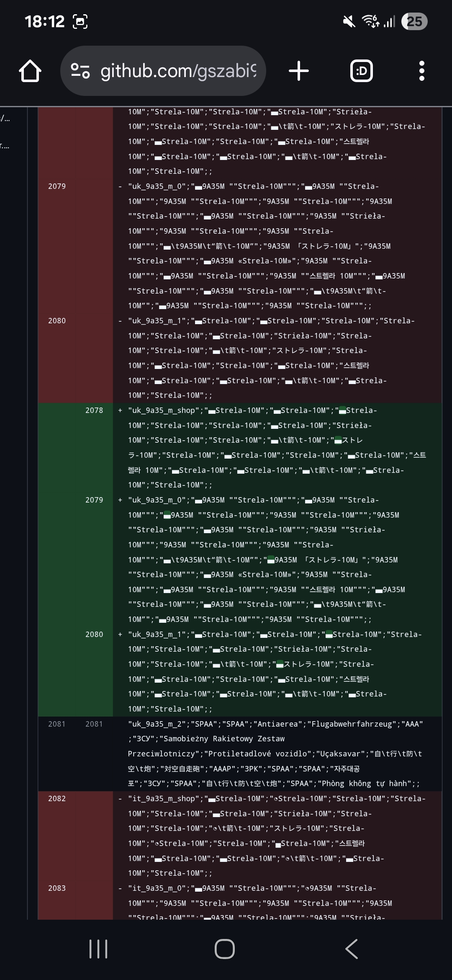This screenshot has height=980, width=452.
Task: Open site info icon in address bar
Action: pyautogui.click(x=80, y=71)
